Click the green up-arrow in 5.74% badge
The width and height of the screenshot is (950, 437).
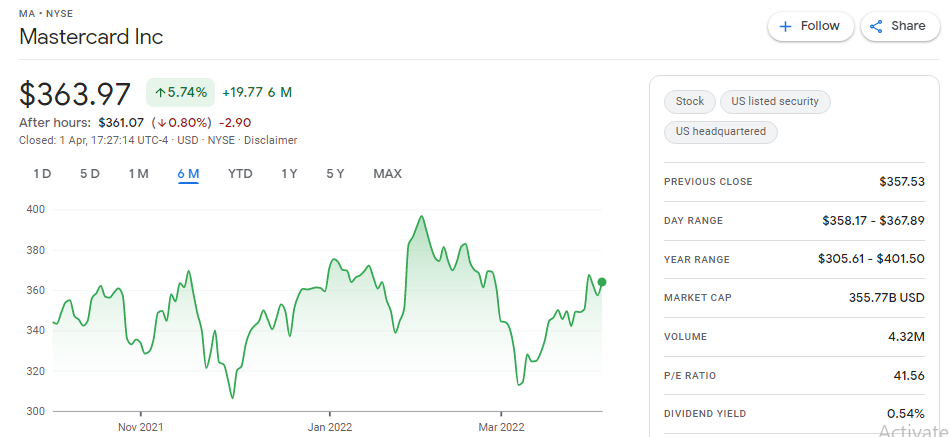(160, 93)
